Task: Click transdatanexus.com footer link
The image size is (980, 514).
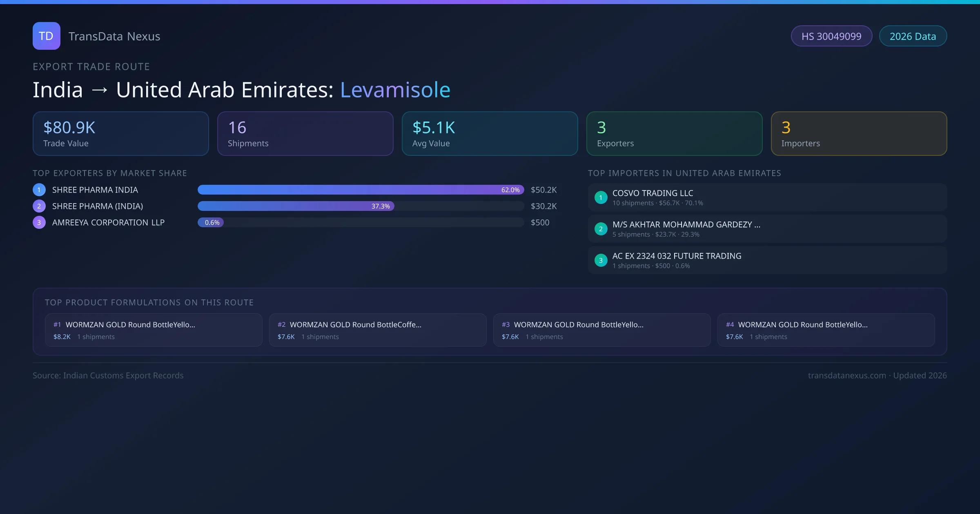Action: coord(847,375)
